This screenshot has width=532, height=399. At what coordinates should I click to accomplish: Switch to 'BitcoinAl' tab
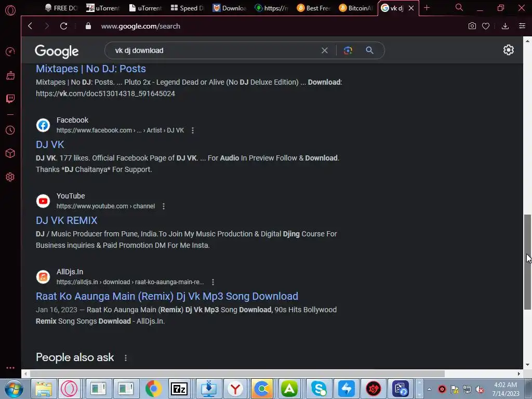click(356, 8)
